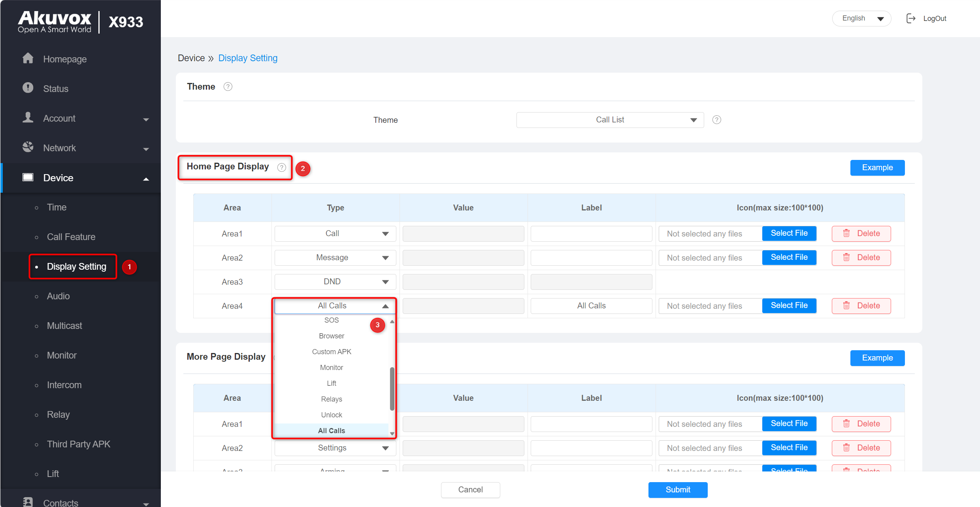The image size is (980, 507).
Task: Open Monitor in sidebar
Action: (x=62, y=355)
